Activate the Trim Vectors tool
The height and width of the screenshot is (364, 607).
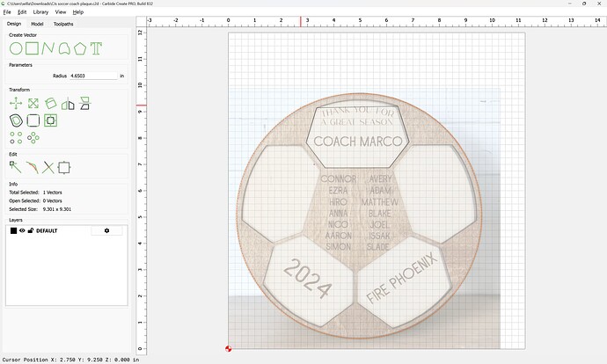coord(33,168)
